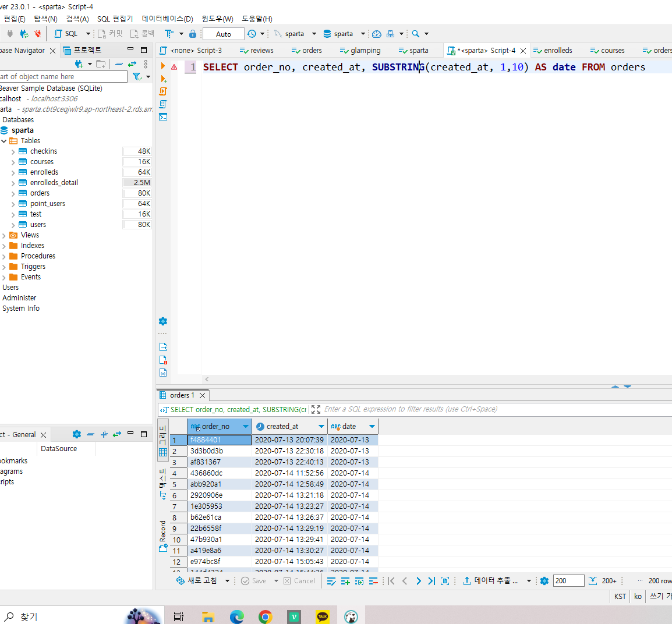Expand the orders table node
Screen dimensions: 672x624
(x=13, y=194)
